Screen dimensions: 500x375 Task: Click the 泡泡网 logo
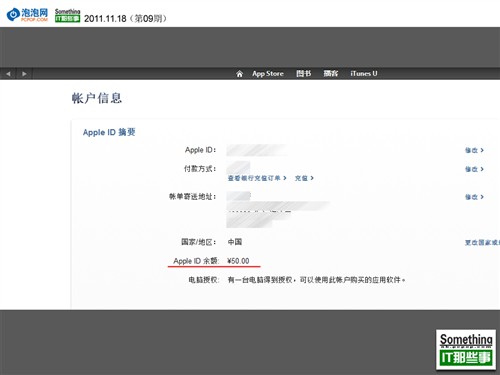27,15
